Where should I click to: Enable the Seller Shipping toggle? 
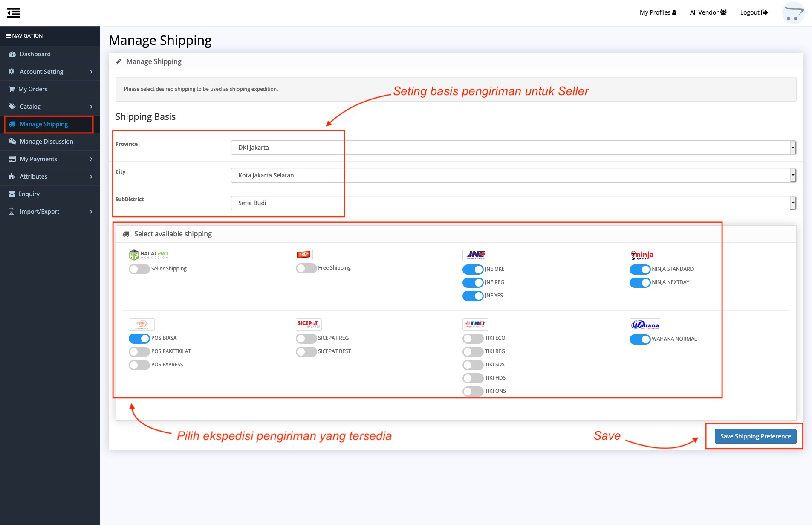[x=139, y=269]
